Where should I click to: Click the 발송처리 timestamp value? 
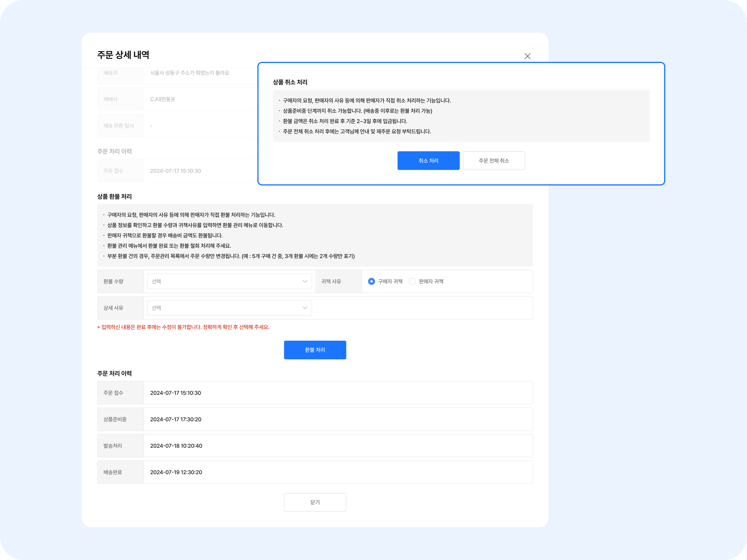pos(176,446)
